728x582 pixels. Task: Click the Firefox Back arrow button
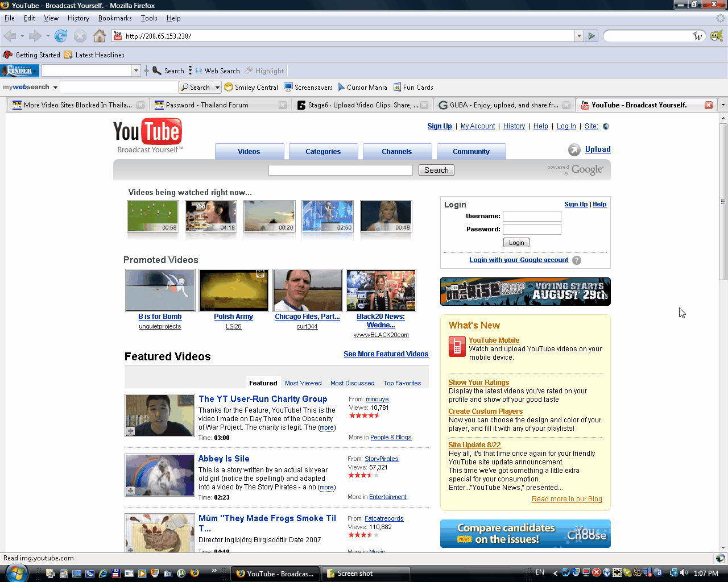[x=10, y=36]
